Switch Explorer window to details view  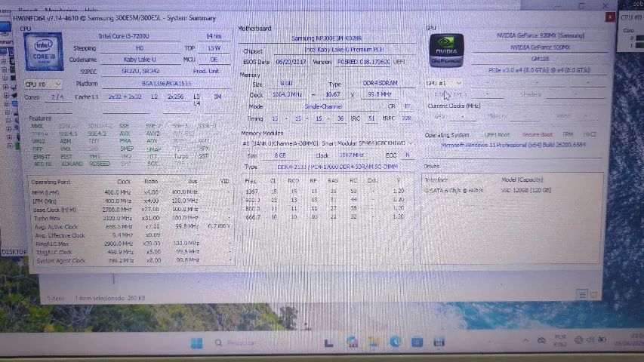tap(581, 294)
